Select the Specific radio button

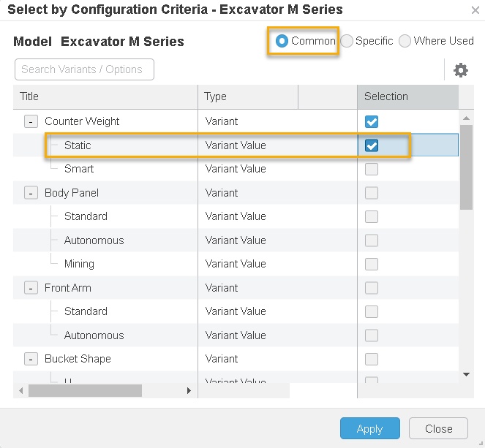point(347,41)
